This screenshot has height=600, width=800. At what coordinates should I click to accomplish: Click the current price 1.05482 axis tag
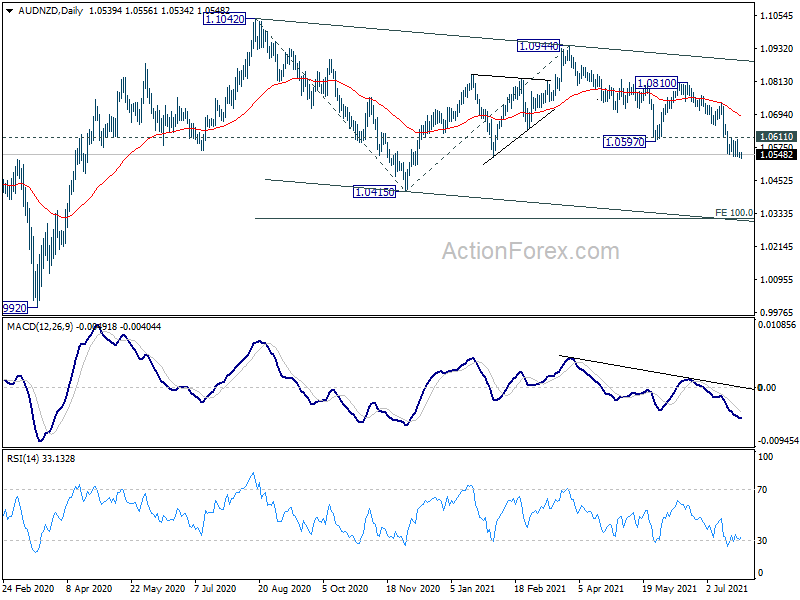click(x=777, y=155)
